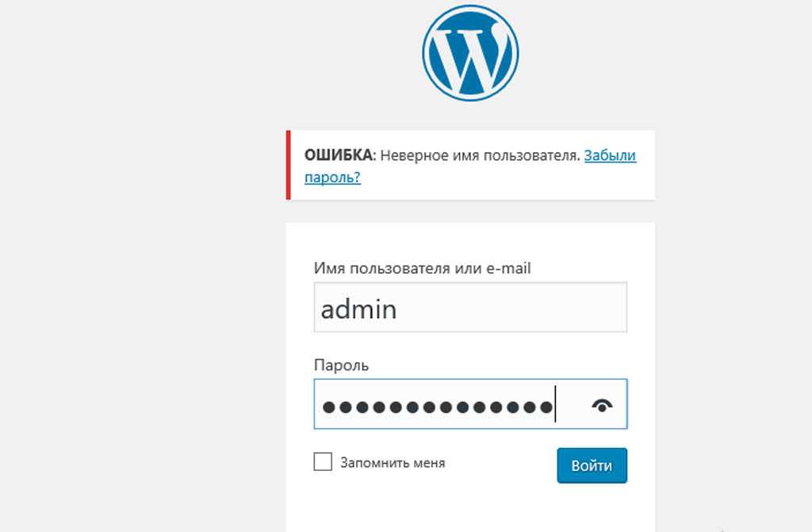The image size is (812, 532).
Task: Click the Запомнить меня label text
Action: coord(393,463)
